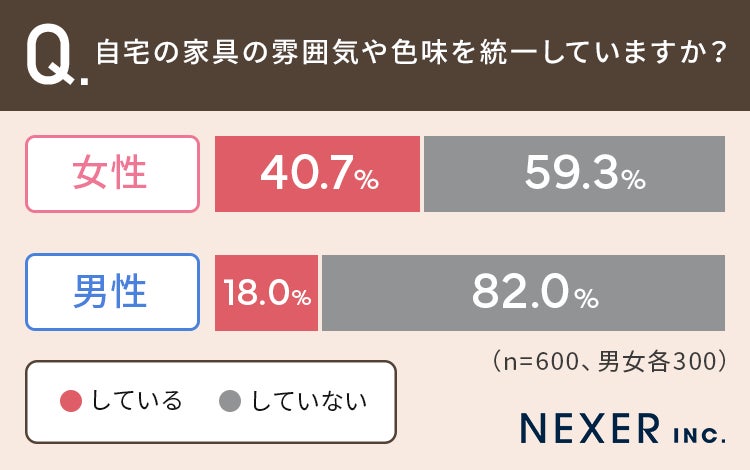This screenshot has height=470, width=750.
Task: Click the 82.0% percentage text
Action: [535, 291]
